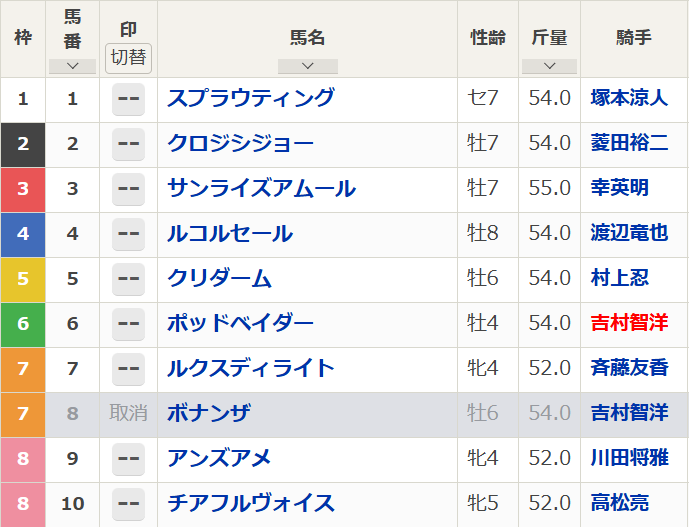Set mark for チアフルヴォイス row
The image size is (689, 527).
[128, 504]
